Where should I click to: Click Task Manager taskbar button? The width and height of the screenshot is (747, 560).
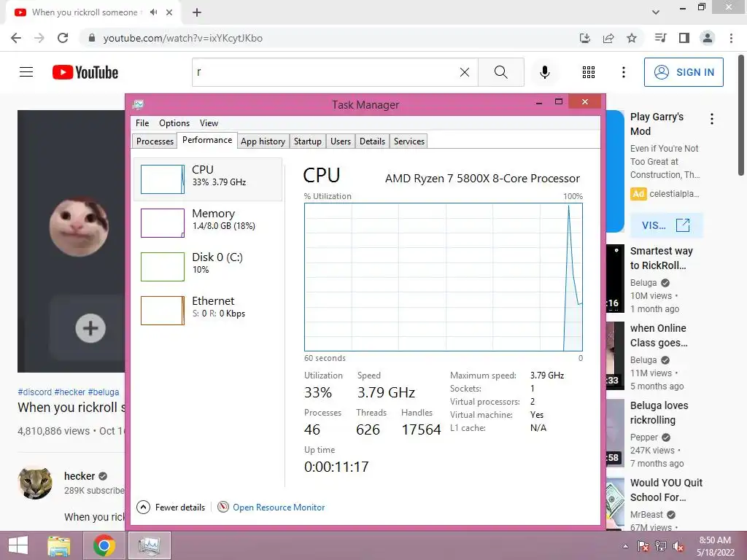tap(150, 545)
